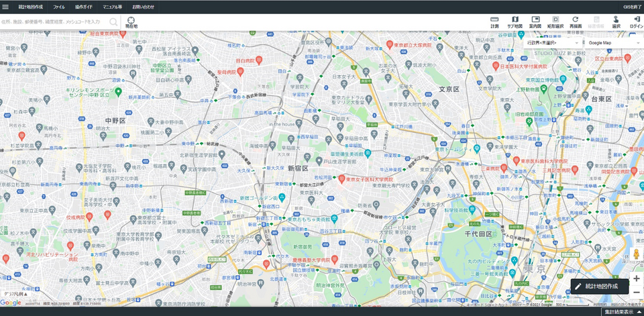Click the 総合東京病院 red pin
Screen dimensions: 644x316
122,34
